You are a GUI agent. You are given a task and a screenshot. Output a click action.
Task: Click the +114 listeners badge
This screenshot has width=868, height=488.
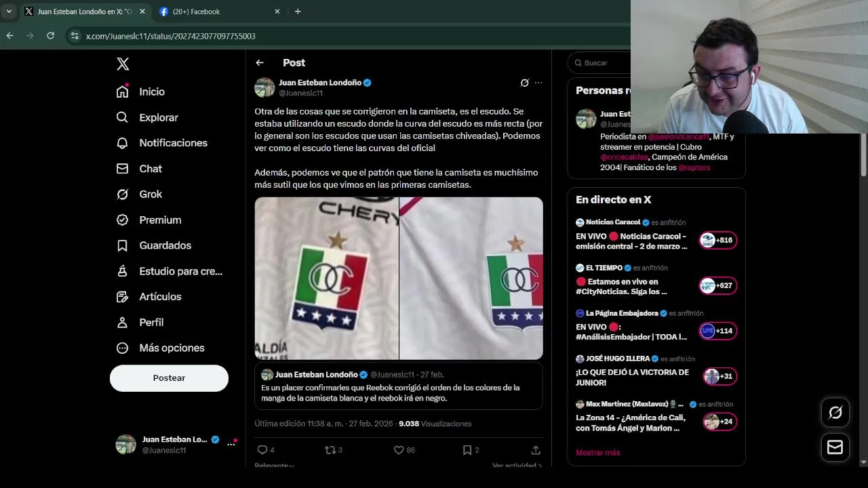coord(718,331)
